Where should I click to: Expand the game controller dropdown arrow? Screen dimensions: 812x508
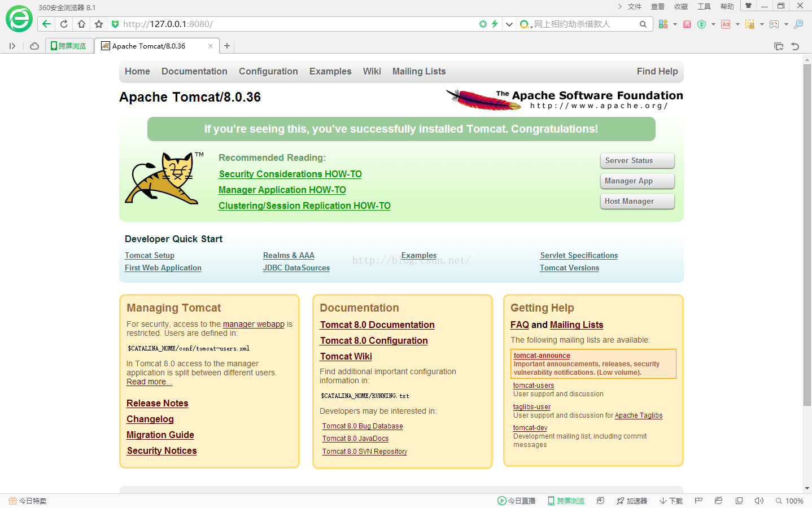pos(786,24)
